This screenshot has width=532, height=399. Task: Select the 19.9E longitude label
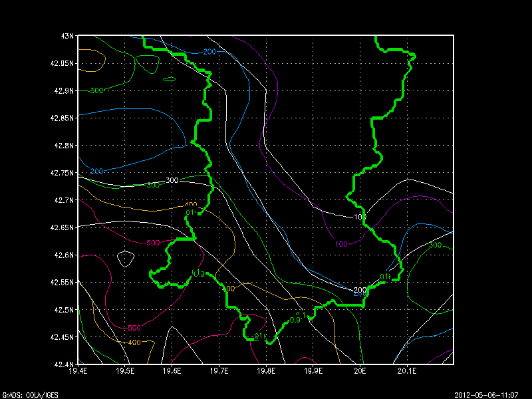pyautogui.click(x=313, y=371)
